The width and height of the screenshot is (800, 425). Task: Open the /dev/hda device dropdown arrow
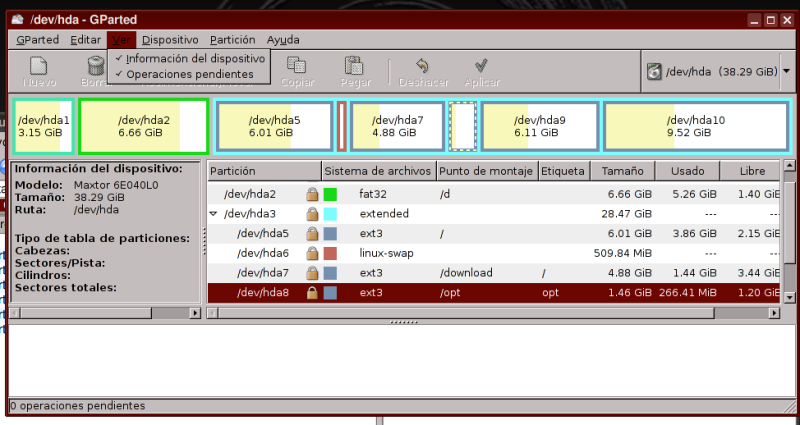click(x=786, y=72)
